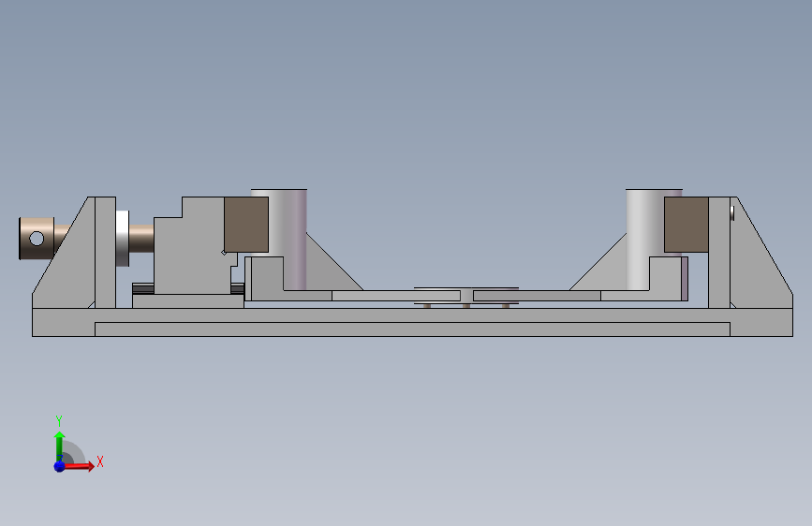812x526 pixels.
Task: Click the green Y axis arrow of the triad
Action: point(59,445)
